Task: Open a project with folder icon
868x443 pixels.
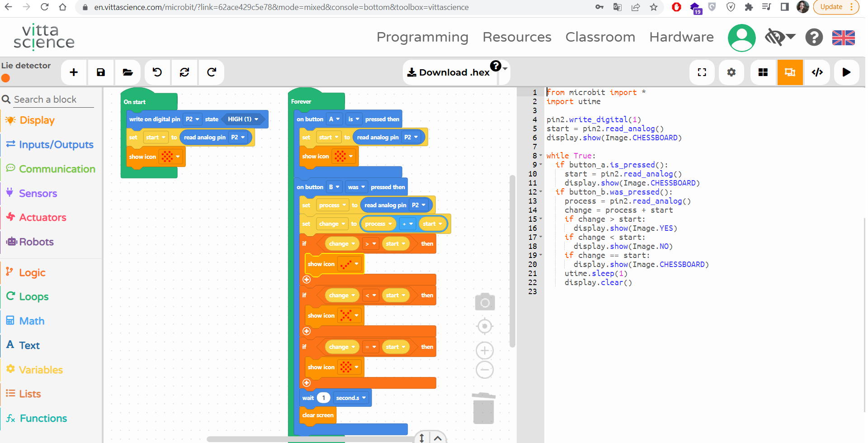Action: (x=128, y=72)
